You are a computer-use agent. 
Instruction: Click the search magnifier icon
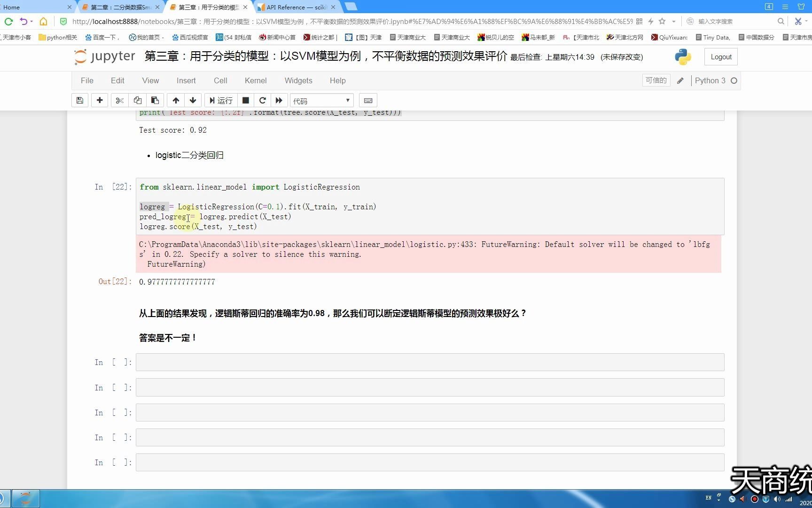(x=781, y=21)
